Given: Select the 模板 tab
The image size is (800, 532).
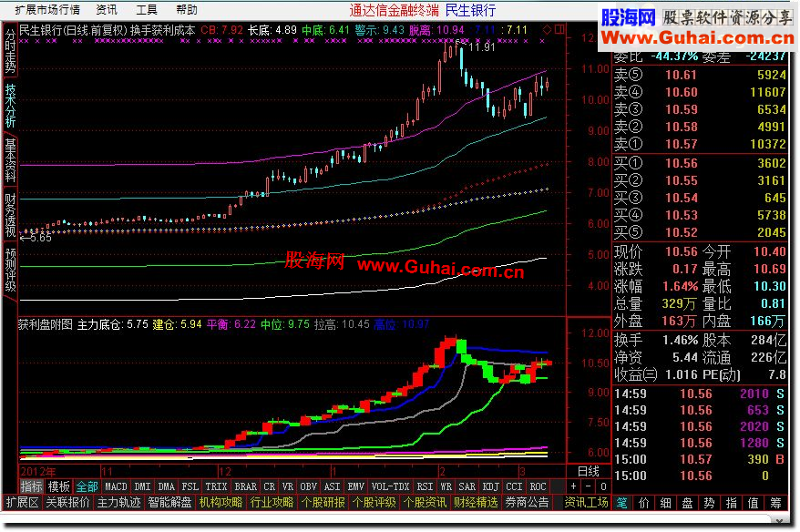Looking at the screenshot, I should click(58, 486).
